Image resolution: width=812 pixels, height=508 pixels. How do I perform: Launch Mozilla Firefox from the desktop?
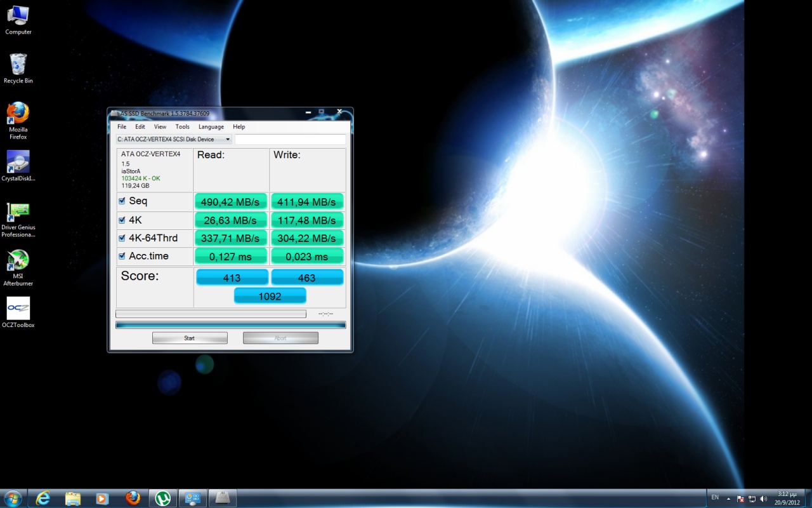coord(18,121)
